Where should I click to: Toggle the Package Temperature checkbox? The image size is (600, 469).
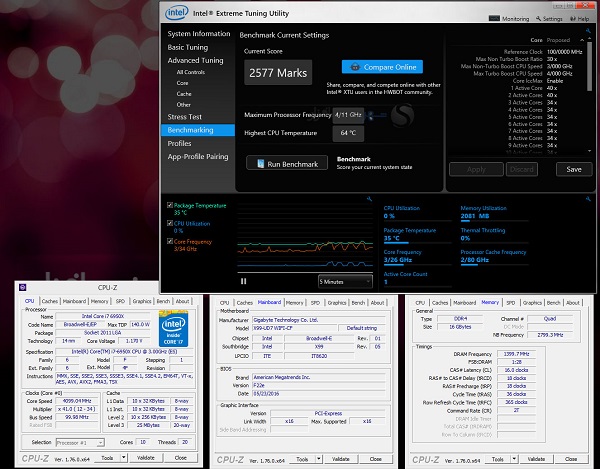tap(170, 205)
